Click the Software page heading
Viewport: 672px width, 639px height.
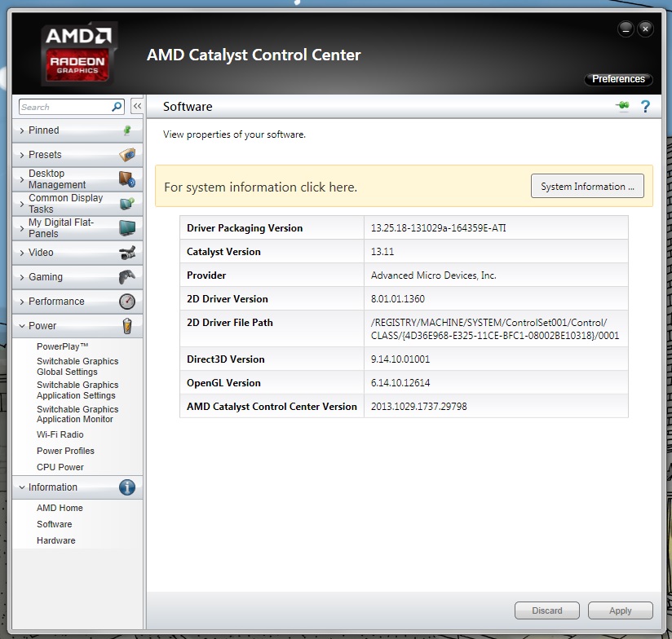pyautogui.click(x=188, y=106)
